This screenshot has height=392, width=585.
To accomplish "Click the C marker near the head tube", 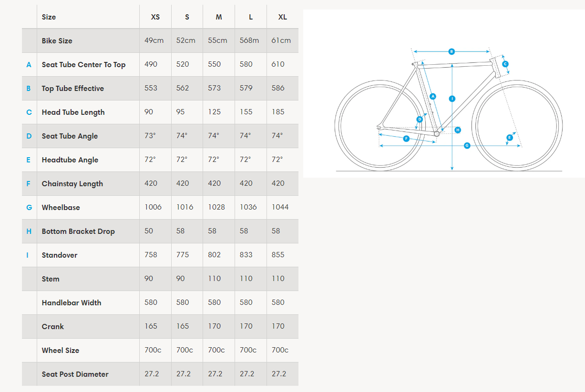I will [505, 64].
